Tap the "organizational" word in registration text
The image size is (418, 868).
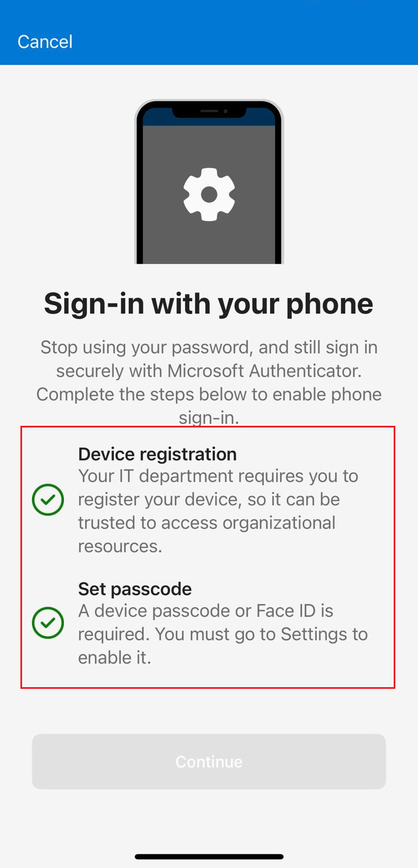pos(279,523)
